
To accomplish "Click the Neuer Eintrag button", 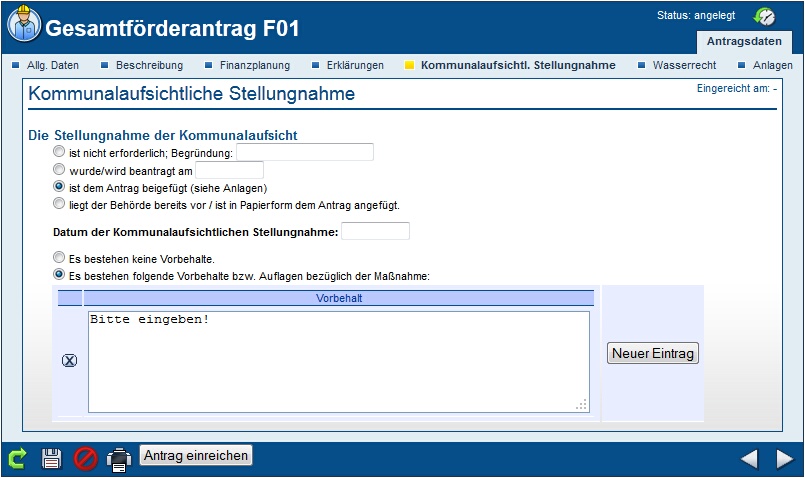I will (x=653, y=353).
